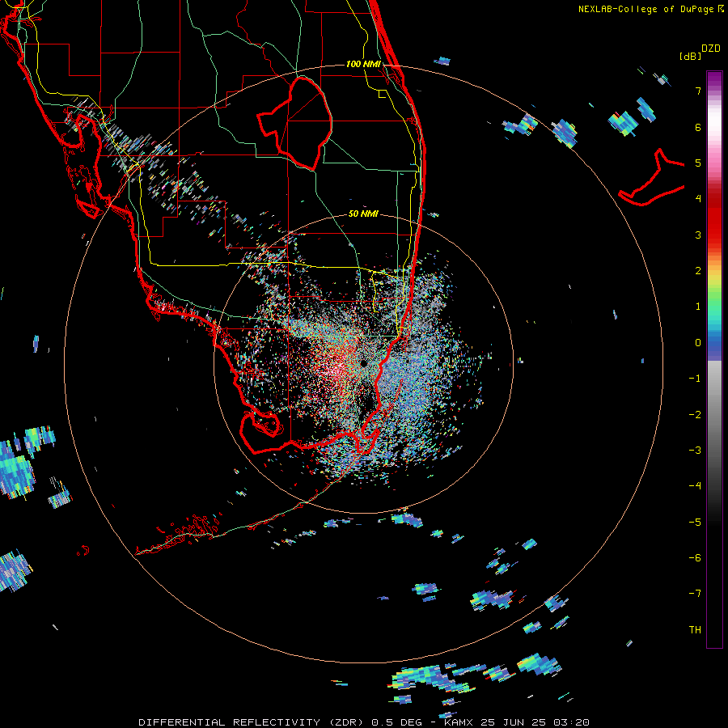This screenshot has height=728, width=728.
Task: Click the -3 dB scale label
Action: tap(695, 450)
